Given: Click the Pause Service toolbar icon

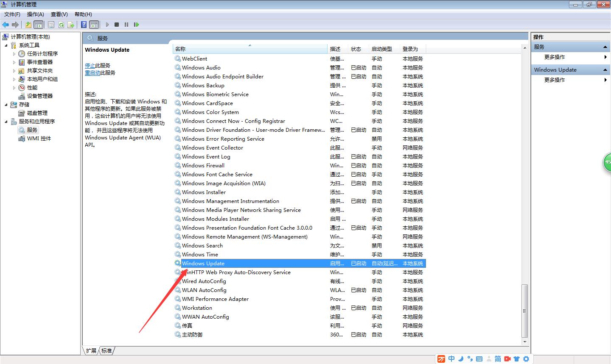Looking at the screenshot, I should point(126,25).
